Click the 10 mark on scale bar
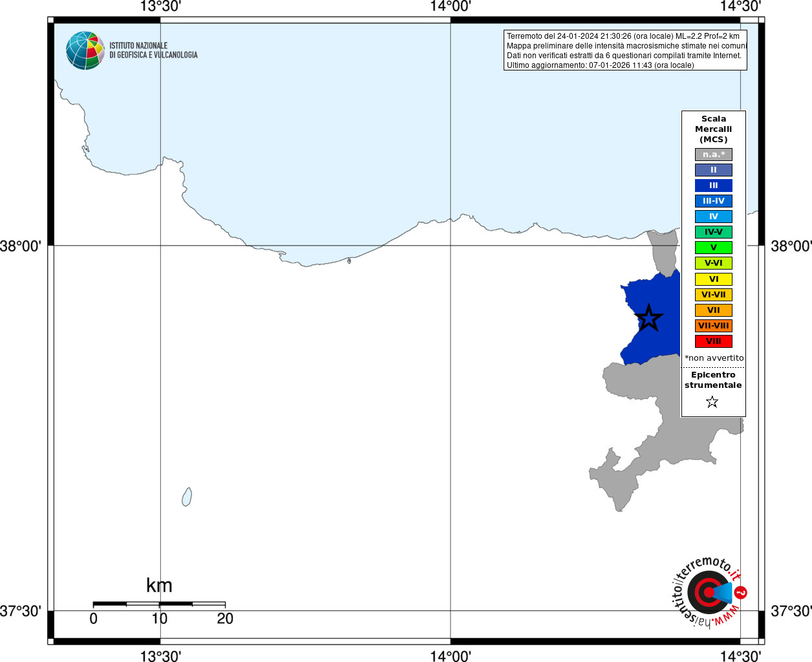 point(159,619)
